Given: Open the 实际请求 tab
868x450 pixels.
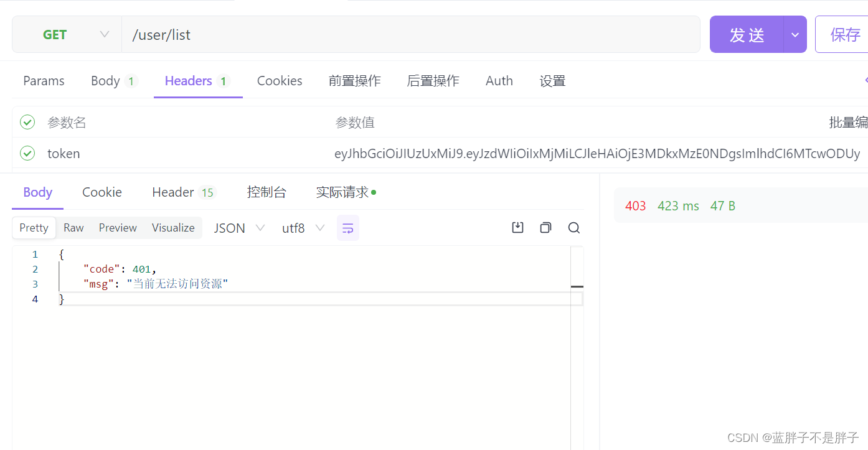Looking at the screenshot, I should pyautogui.click(x=346, y=192).
